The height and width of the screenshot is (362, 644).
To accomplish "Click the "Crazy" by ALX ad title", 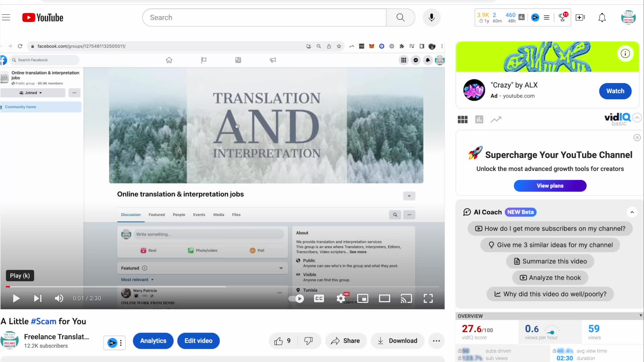I will 514,85.
